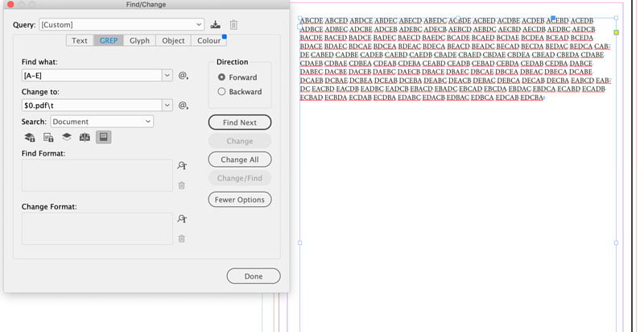Toggle Include Footnotes search option
Viewport: 644px width, 332px height.
102,137
